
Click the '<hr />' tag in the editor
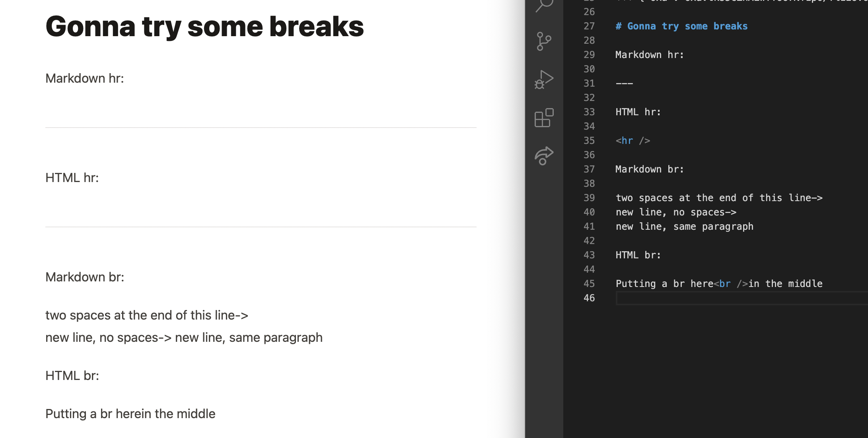point(633,141)
